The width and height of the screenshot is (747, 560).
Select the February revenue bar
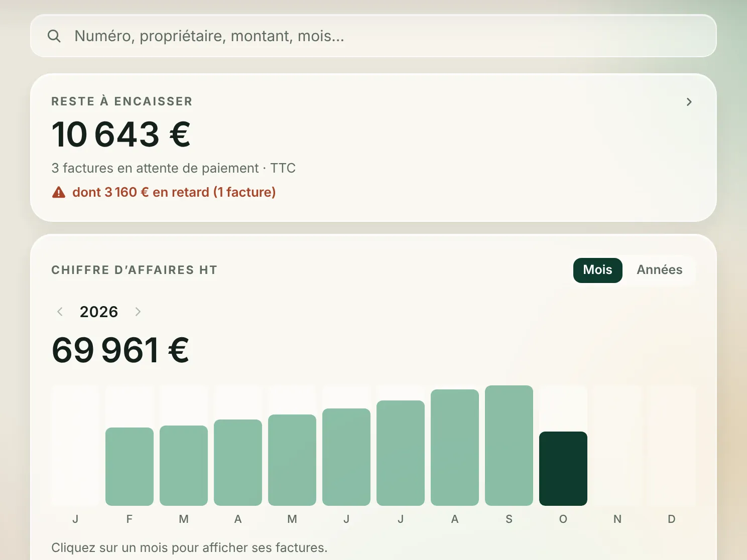point(130,467)
